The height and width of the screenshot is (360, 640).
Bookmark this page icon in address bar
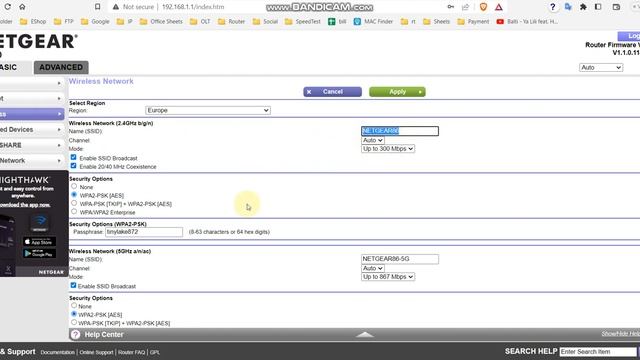pos(97,7)
